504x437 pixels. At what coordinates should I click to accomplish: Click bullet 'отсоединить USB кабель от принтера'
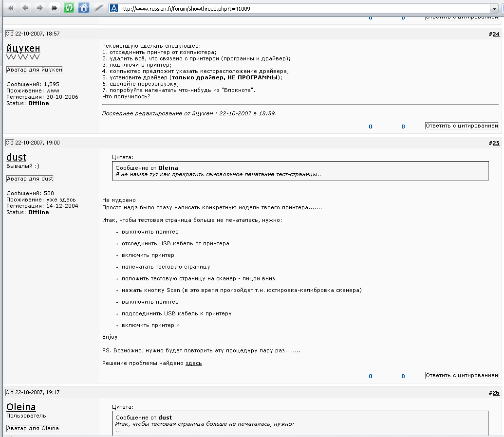(x=175, y=243)
